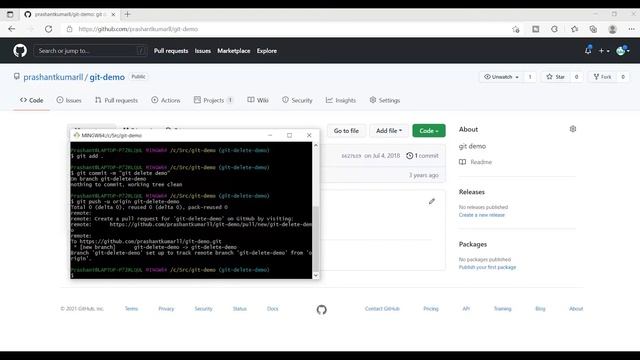Image resolution: width=640 pixels, height=360 pixels.
Task: Edit README with the pencil icon
Action: point(432,201)
